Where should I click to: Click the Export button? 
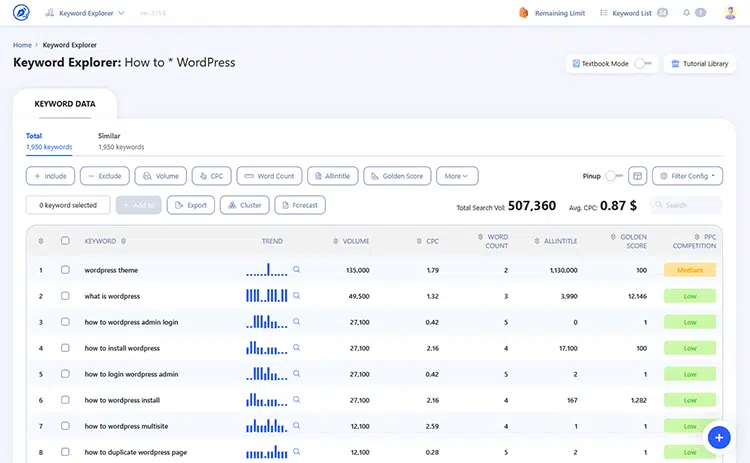coord(191,205)
